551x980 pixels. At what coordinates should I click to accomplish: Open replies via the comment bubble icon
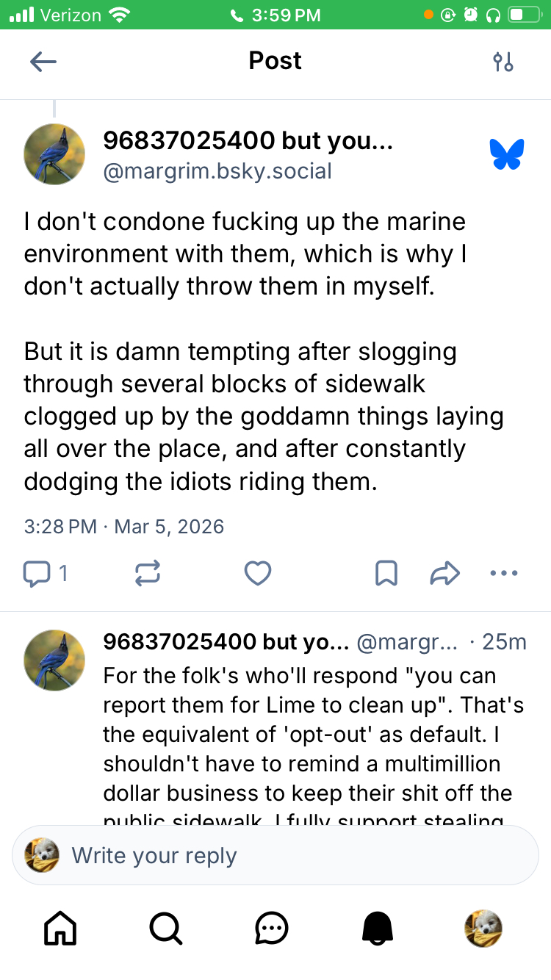tap(37, 573)
